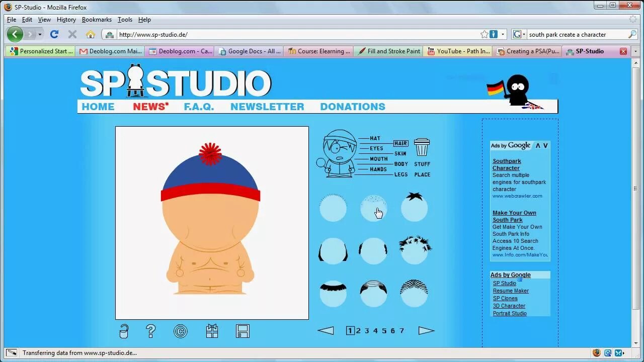Run search with the magnifying glass icon
Image resolution: width=644 pixels, height=362 pixels.
coord(632,34)
